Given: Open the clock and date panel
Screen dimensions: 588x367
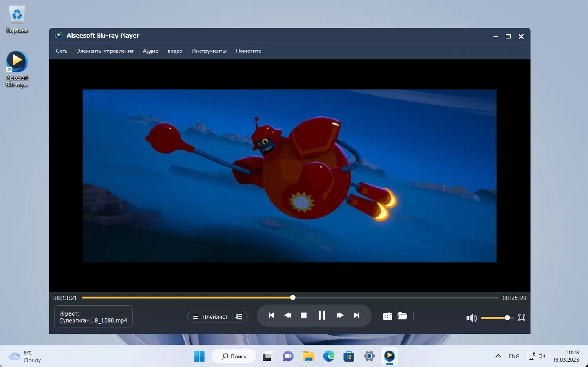Looking at the screenshot, I should point(566,356).
